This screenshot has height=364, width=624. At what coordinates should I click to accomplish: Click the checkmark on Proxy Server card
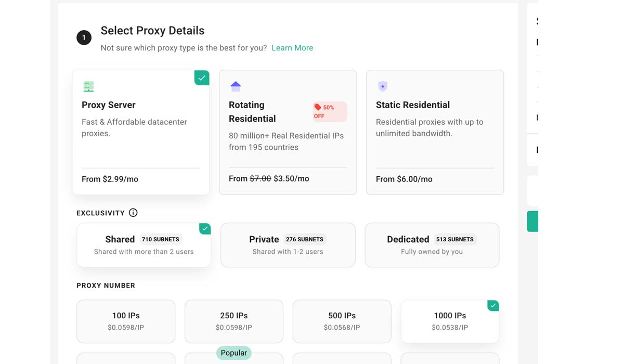pos(202,78)
